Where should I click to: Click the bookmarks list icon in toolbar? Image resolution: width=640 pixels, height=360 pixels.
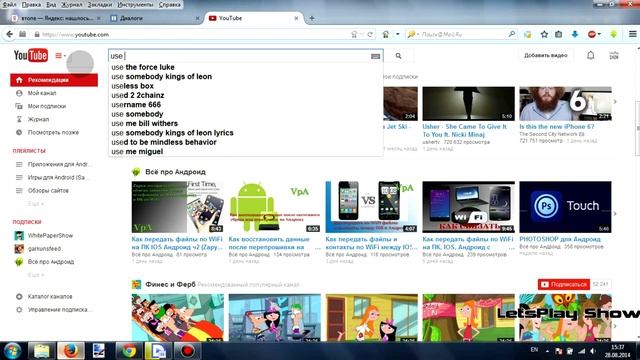coord(559,34)
